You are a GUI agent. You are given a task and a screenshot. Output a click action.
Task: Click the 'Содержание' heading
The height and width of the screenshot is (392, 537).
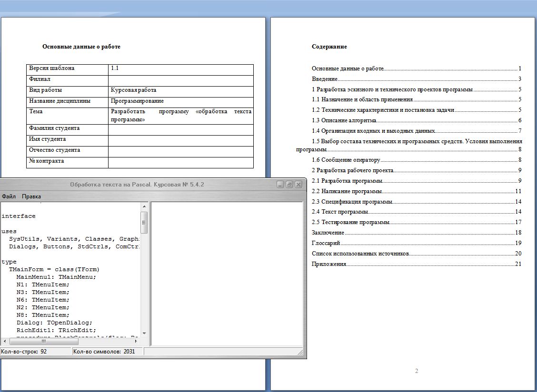(329, 47)
